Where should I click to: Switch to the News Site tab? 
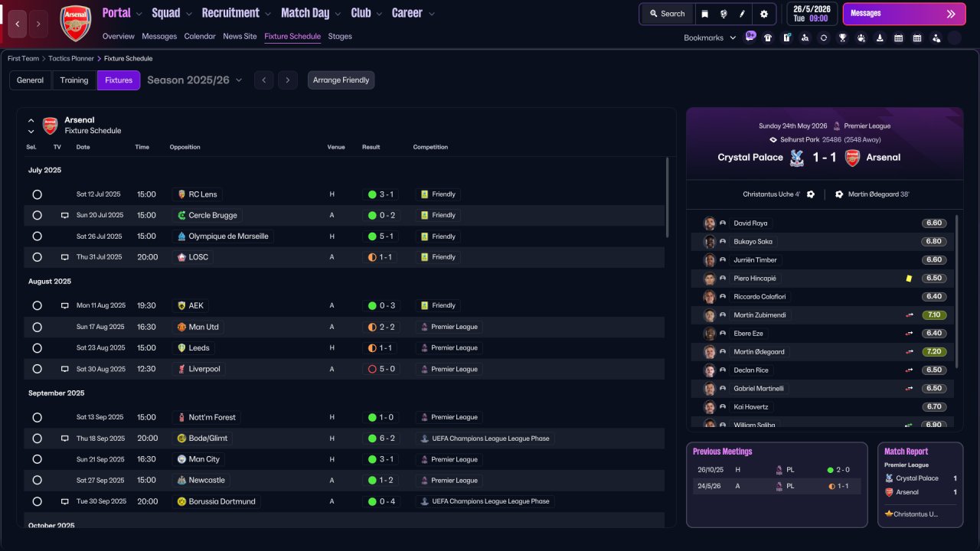click(240, 36)
